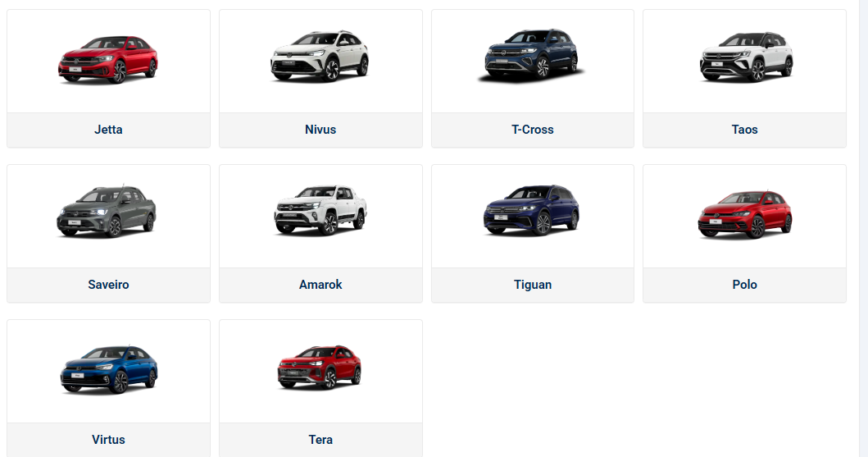The image size is (868, 457).
Task: Pick the red Polo hatchback picture
Action: point(744,215)
